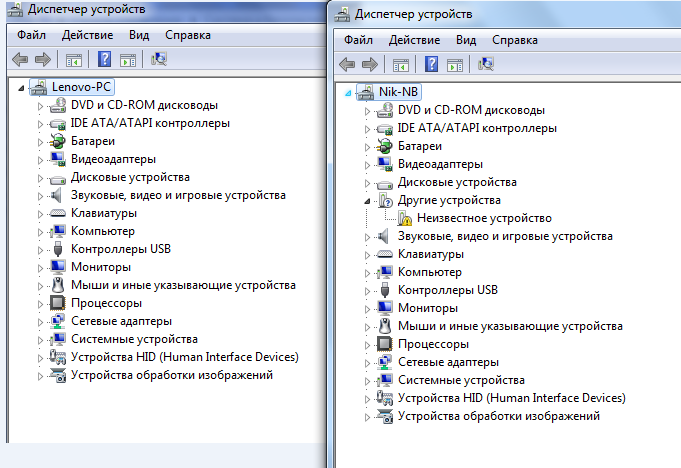The width and height of the screenshot is (681, 468).
Task: Click Сетевые адаптеры icon in Nik-NB tree
Action: (x=384, y=362)
